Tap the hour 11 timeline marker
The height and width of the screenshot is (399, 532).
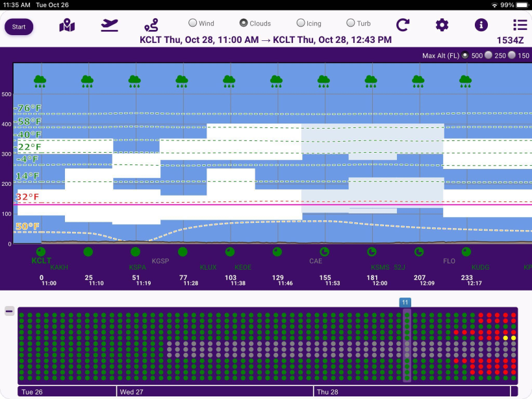tap(405, 302)
